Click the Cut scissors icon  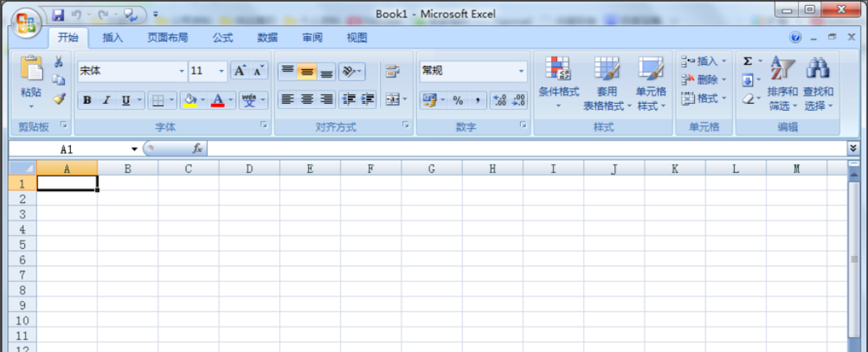(59, 62)
